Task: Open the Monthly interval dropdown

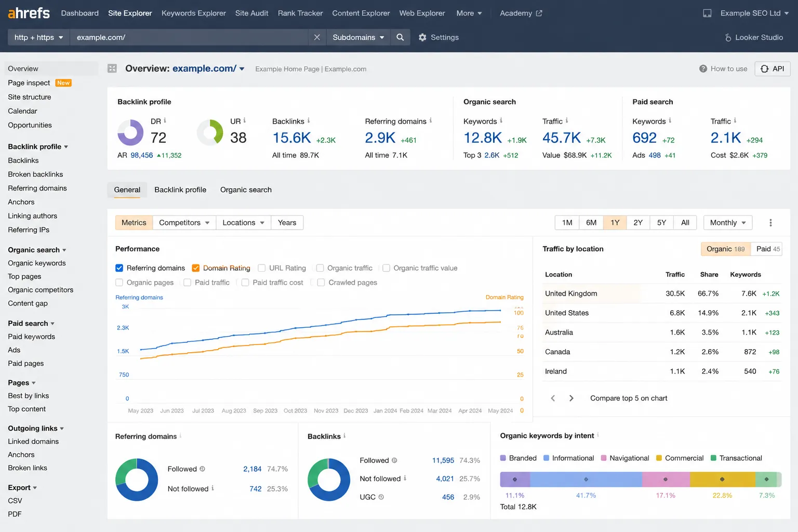Action: pos(728,223)
